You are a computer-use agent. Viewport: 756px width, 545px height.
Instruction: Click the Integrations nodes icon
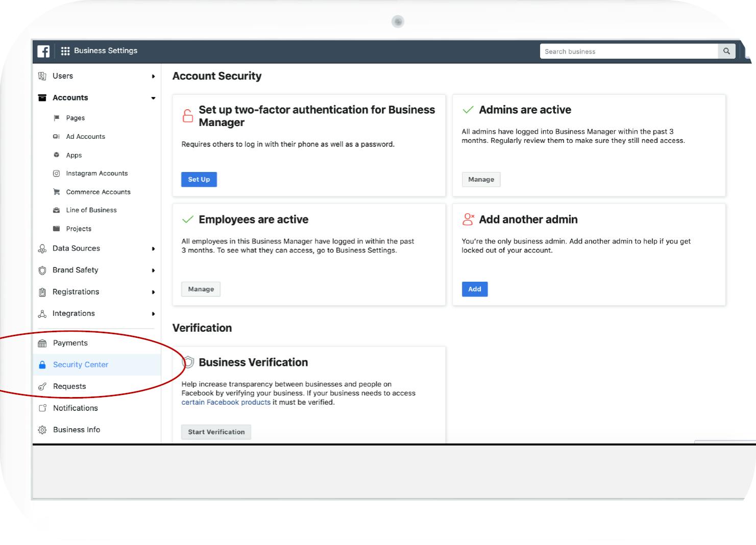pyautogui.click(x=42, y=314)
